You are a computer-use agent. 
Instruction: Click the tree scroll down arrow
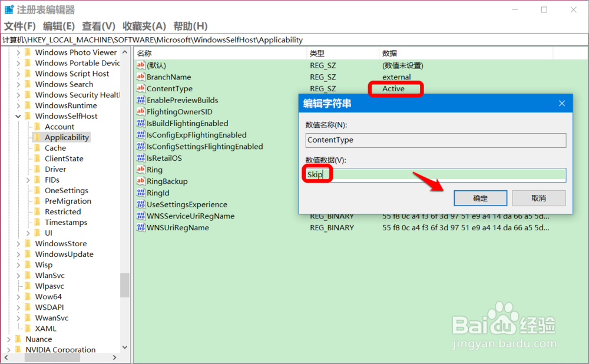[125, 348]
